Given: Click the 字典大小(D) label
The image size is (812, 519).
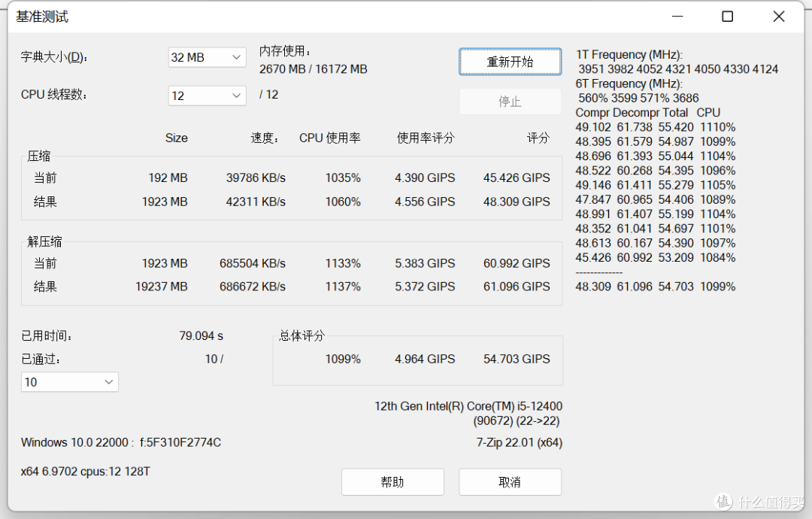Looking at the screenshot, I should (54, 57).
